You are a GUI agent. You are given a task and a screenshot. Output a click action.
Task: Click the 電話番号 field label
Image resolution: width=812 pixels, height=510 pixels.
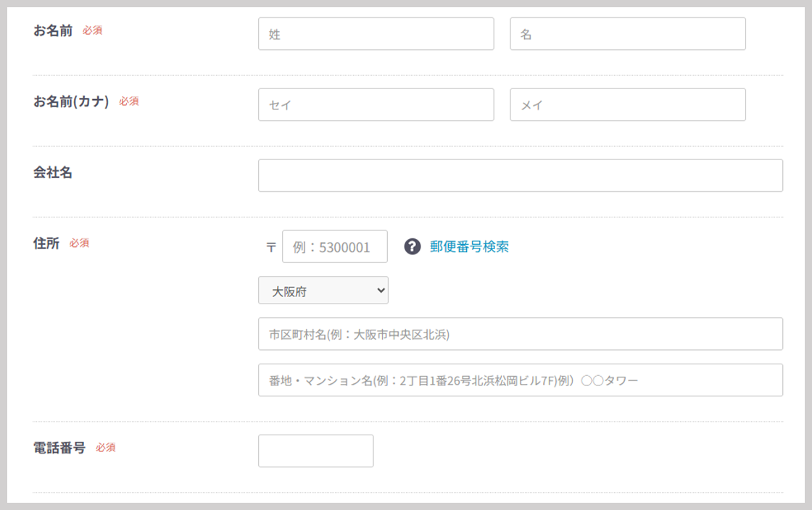click(x=59, y=448)
